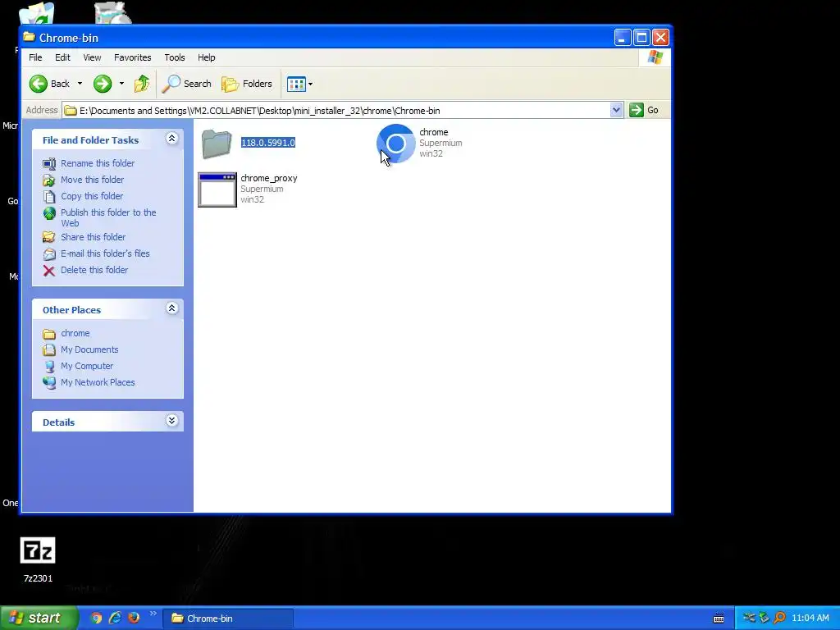Open the Favorites menu
The width and height of the screenshot is (840, 630).
coord(132,57)
